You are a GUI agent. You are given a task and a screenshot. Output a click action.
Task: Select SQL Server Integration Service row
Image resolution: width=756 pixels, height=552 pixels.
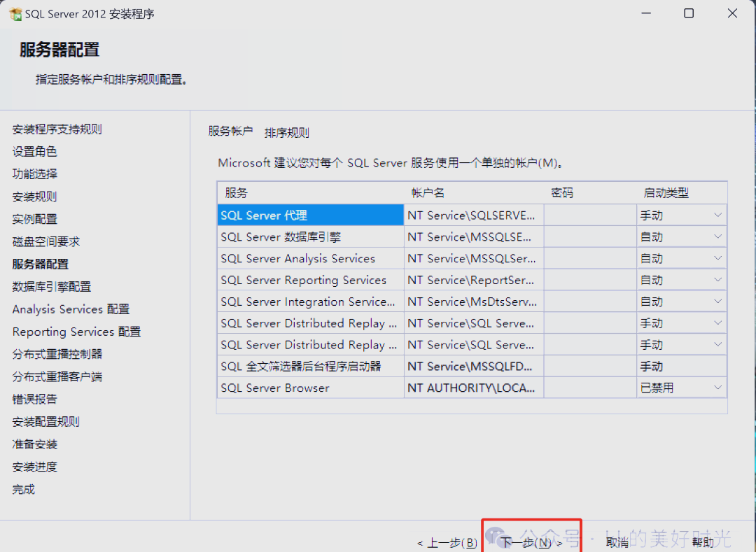point(310,302)
